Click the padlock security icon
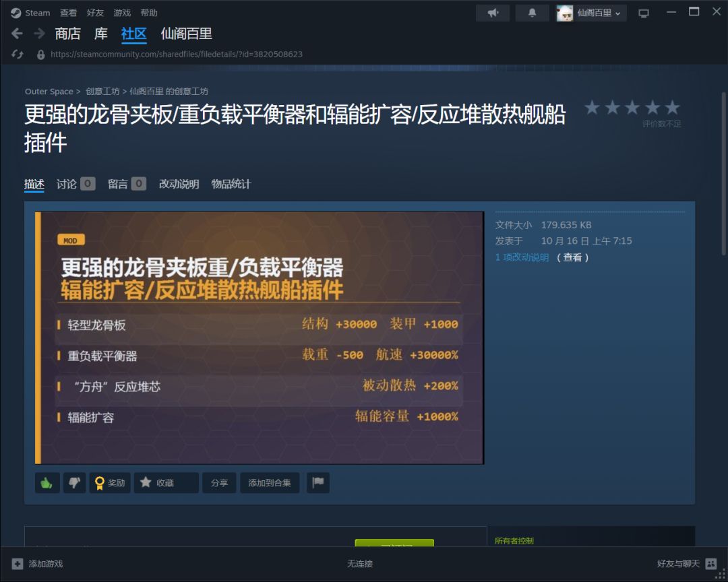 click(41, 55)
